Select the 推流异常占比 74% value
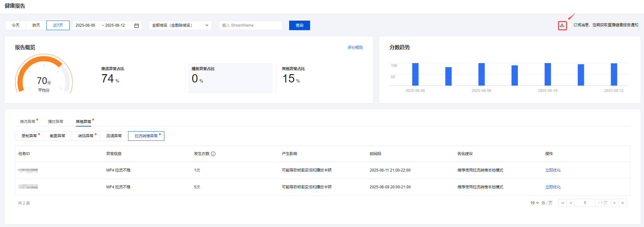Image resolution: width=644 pixels, height=227 pixels. (110, 79)
